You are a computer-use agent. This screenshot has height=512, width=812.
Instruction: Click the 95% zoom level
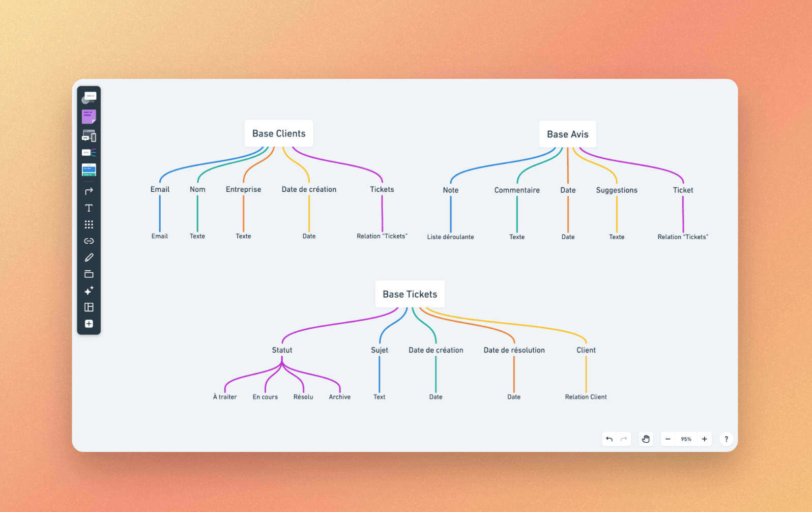click(x=686, y=439)
